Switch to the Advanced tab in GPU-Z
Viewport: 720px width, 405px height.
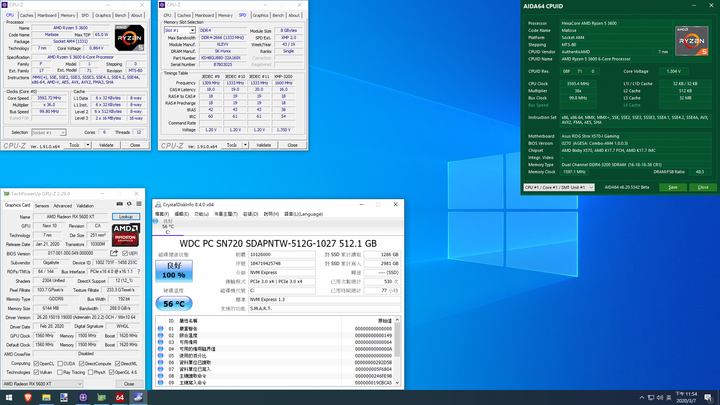[x=62, y=206]
